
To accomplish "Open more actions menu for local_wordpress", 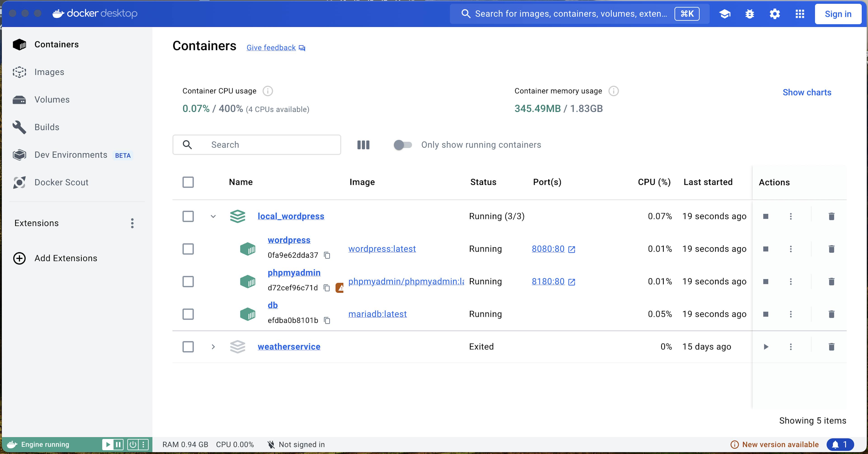I will (x=790, y=216).
